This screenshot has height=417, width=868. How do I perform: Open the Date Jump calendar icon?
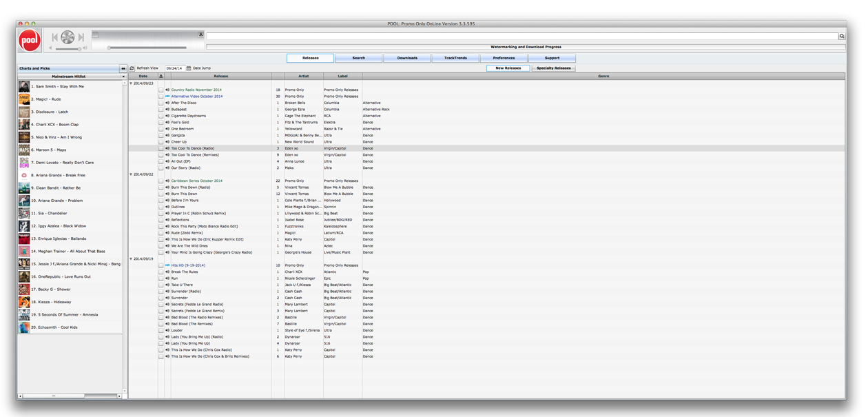pos(188,68)
